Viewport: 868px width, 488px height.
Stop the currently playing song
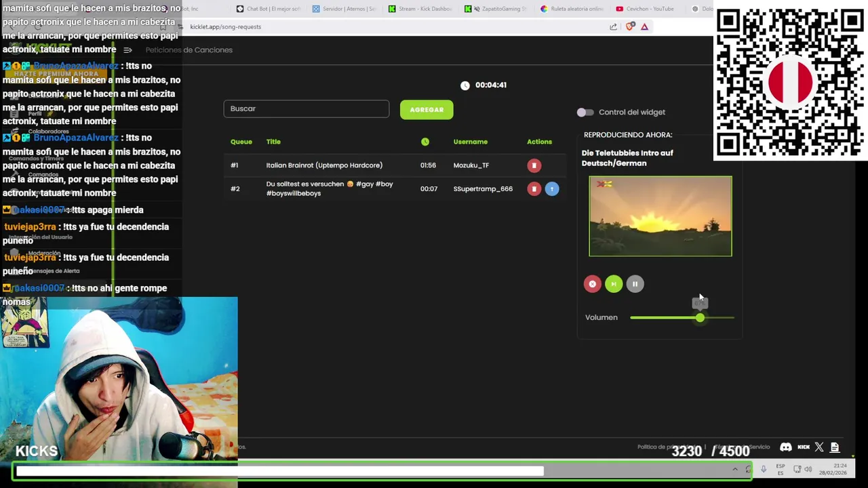pyautogui.click(x=592, y=284)
